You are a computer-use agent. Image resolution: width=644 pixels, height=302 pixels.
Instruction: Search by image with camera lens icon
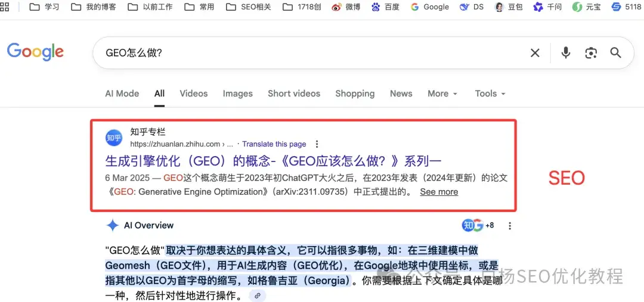pyautogui.click(x=590, y=52)
